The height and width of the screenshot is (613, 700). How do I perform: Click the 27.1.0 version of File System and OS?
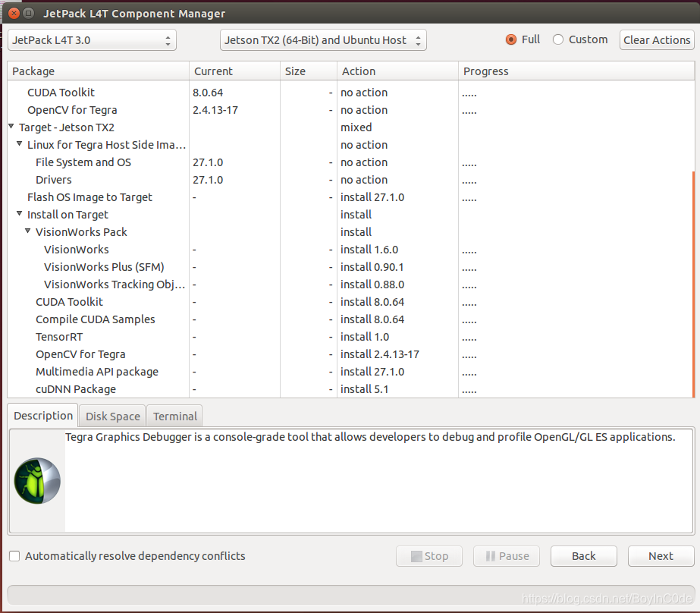tap(208, 162)
